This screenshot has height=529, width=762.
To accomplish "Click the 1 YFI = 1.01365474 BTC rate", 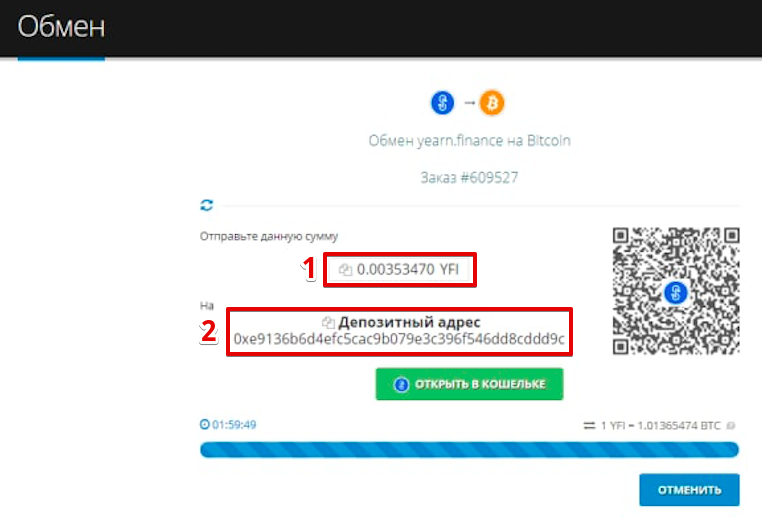I will tap(659, 426).
